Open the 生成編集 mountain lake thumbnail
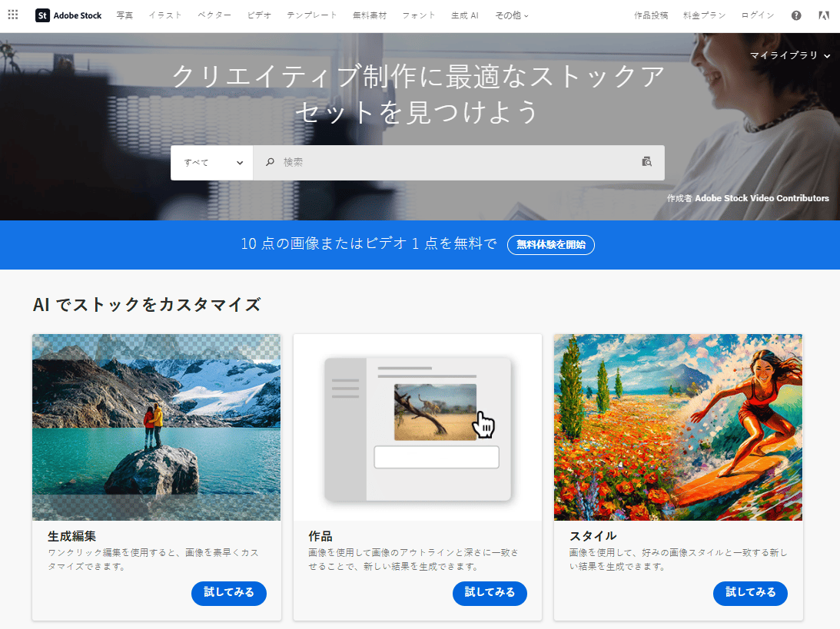840x629 pixels. click(157, 427)
